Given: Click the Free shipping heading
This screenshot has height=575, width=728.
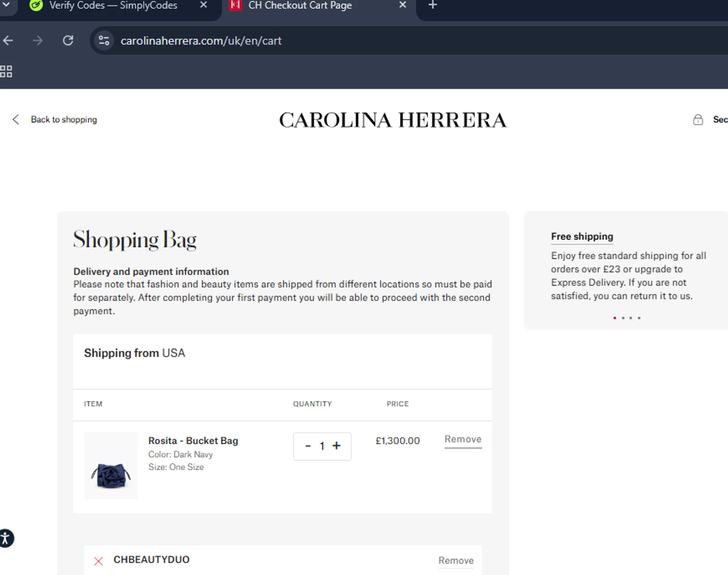Looking at the screenshot, I should tap(582, 237).
